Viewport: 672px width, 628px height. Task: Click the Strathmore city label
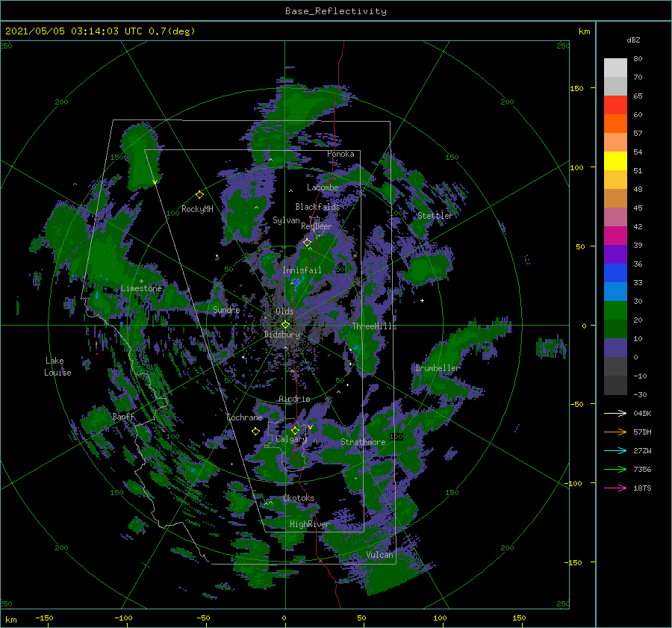pos(363,442)
